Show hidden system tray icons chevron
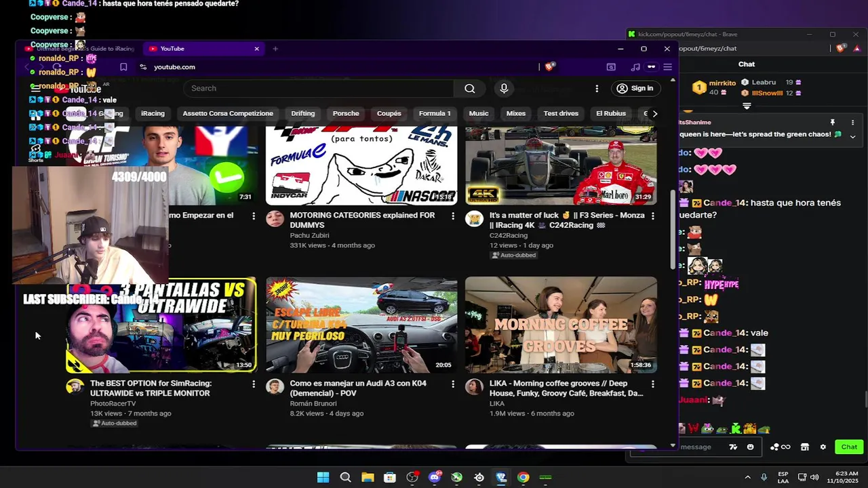The image size is (868, 488). pyautogui.click(x=748, y=477)
